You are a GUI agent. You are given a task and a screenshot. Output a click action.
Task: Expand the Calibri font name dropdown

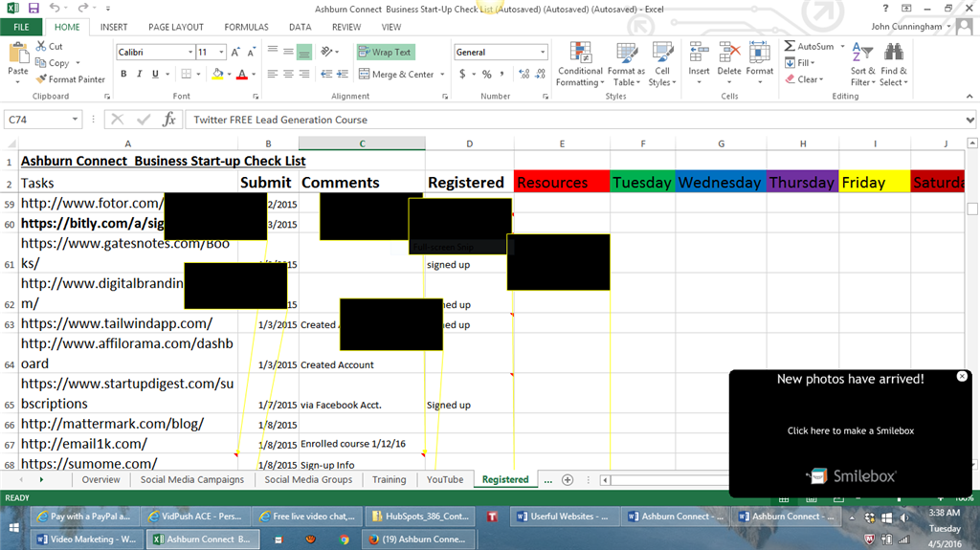point(190,52)
